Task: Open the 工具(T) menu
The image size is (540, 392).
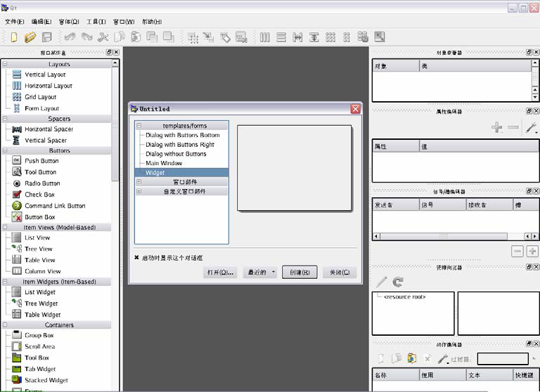Action: click(96, 22)
